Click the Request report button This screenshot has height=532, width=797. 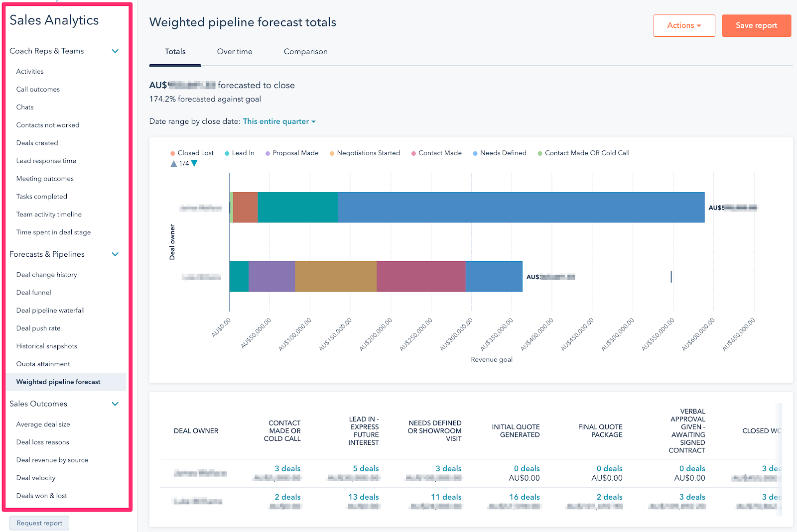click(x=39, y=523)
